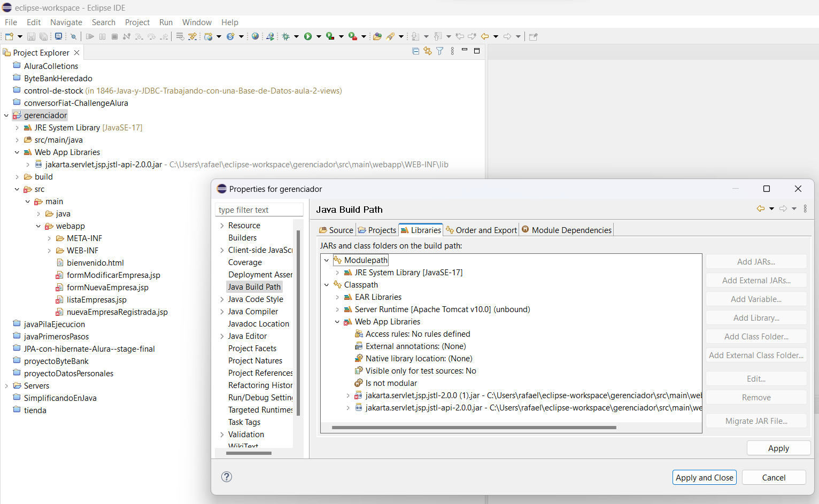Click the Coverage run icon

pyautogui.click(x=330, y=36)
